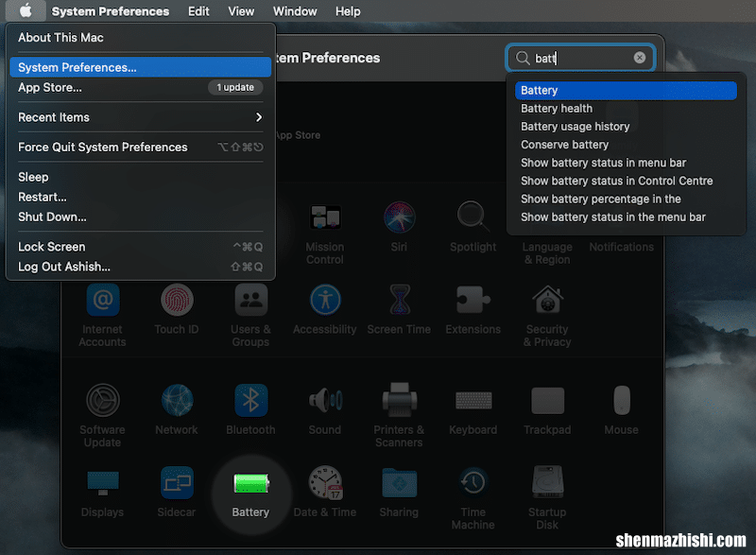Open Mission Control preferences
The image size is (756, 555).
325,217
